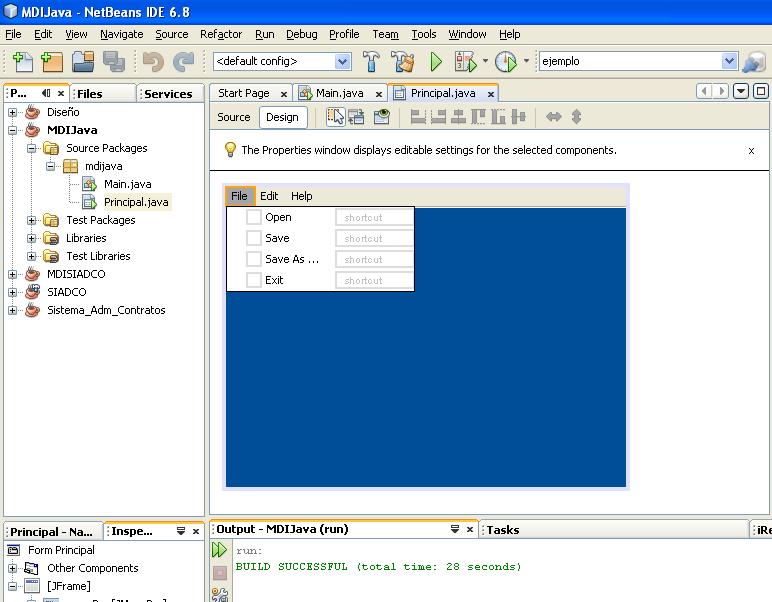The height and width of the screenshot is (602, 772).
Task: Click the Open Project toolbar icon
Action: (83, 62)
